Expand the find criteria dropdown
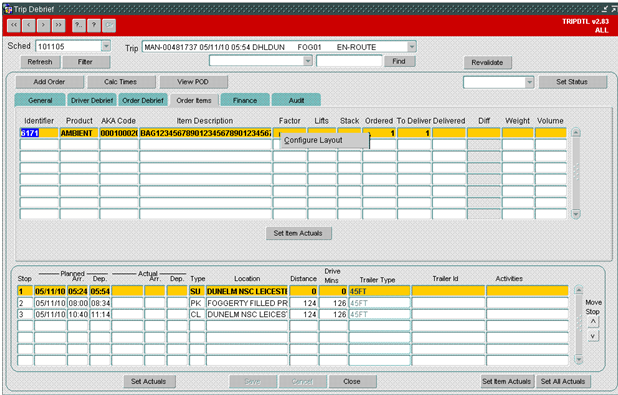This screenshot has width=618, height=395. tap(308, 61)
